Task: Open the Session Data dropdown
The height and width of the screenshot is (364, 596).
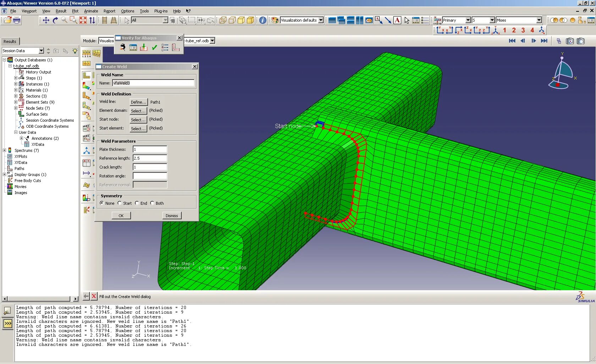Action: [41, 51]
